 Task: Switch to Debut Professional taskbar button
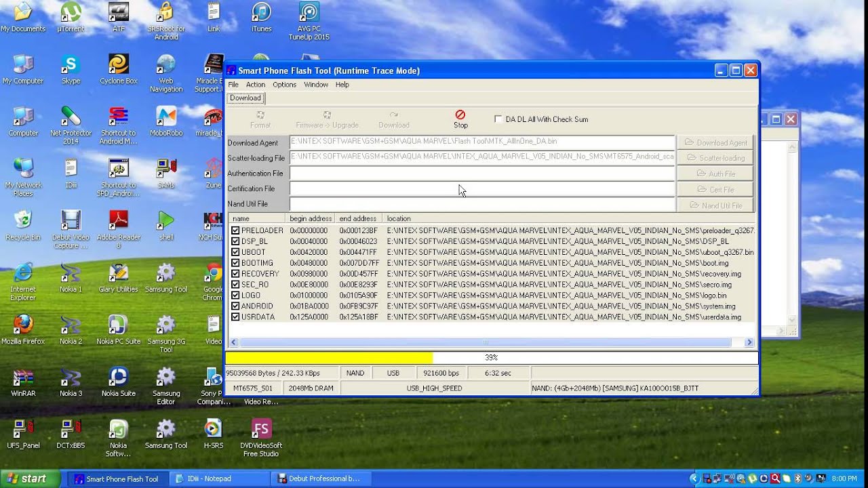tap(322, 479)
